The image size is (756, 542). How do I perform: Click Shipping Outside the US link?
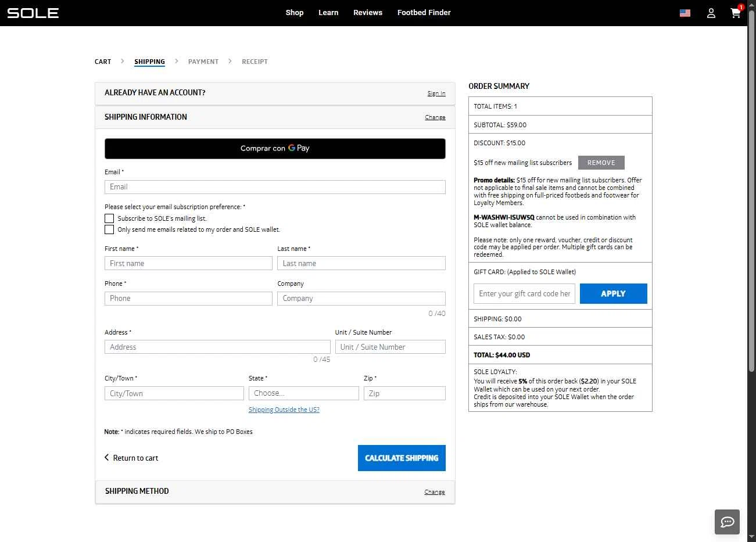(x=284, y=410)
